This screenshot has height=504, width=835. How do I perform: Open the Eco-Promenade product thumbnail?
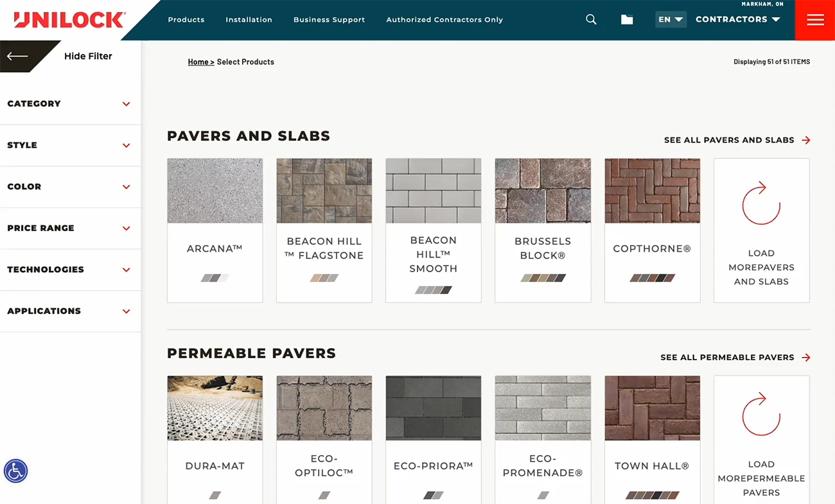(543, 408)
